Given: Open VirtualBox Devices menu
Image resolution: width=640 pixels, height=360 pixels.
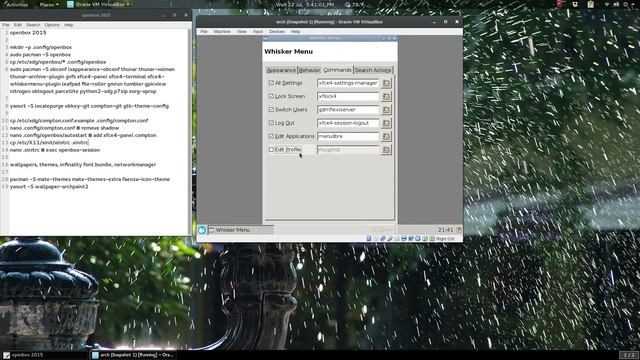Looking at the screenshot, I should coord(277,31).
